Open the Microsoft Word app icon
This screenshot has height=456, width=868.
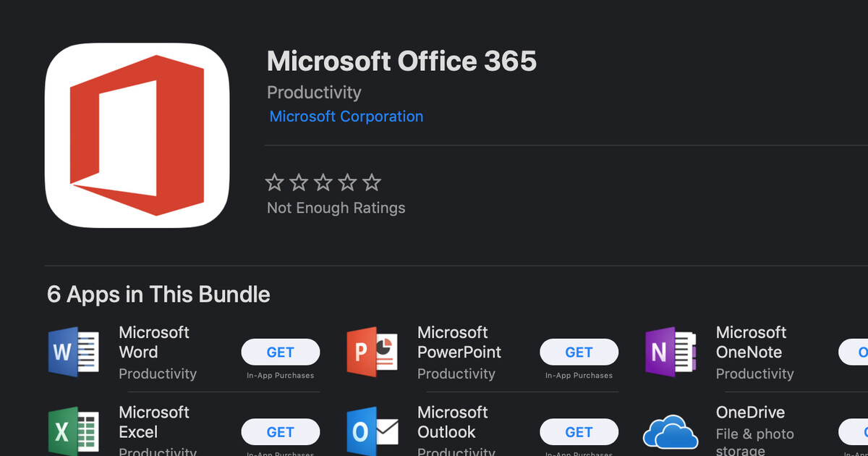click(73, 352)
